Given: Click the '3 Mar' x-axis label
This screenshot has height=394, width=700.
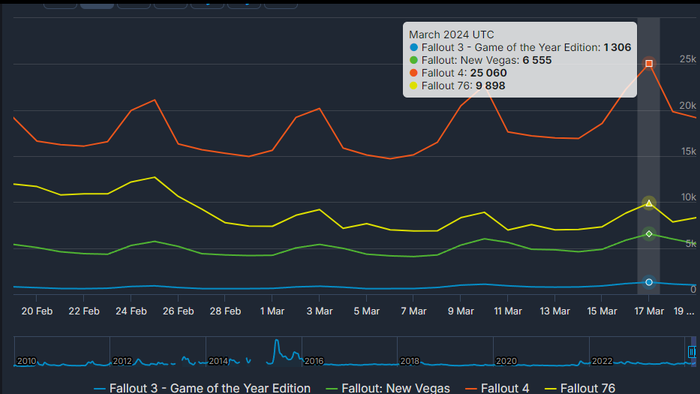Looking at the screenshot, I should tap(320, 311).
